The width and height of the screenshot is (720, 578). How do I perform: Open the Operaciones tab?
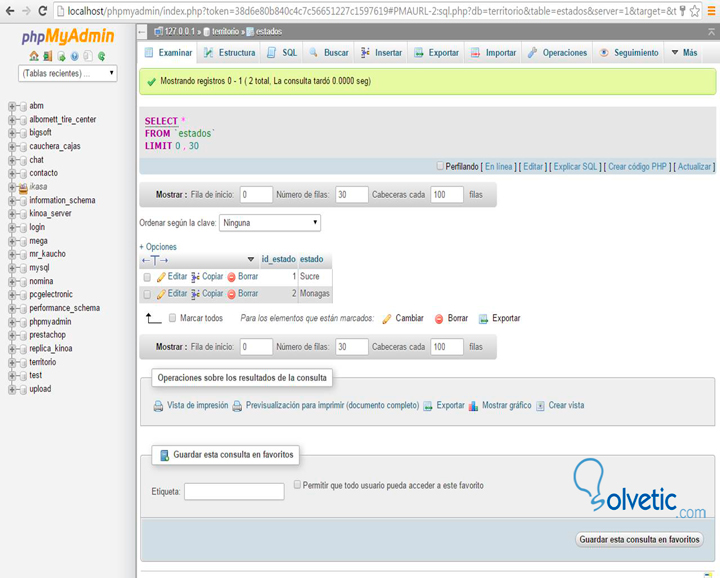pyautogui.click(x=557, y=53)
